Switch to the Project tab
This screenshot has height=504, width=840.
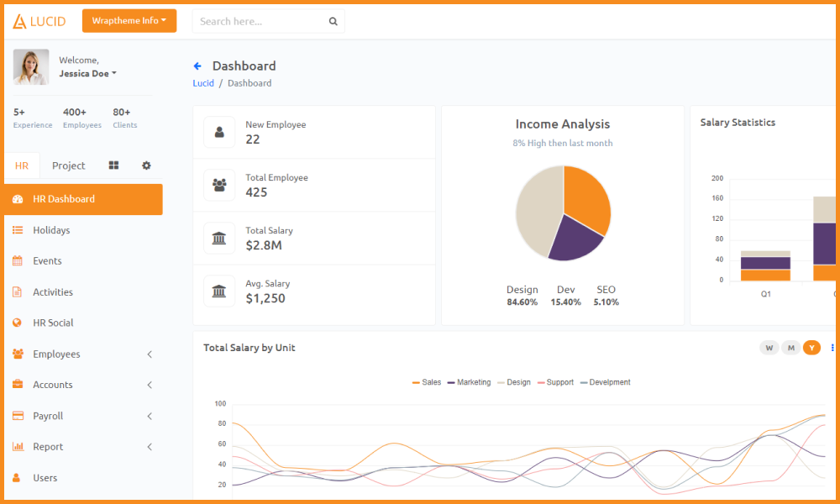[x=69, y=165]
